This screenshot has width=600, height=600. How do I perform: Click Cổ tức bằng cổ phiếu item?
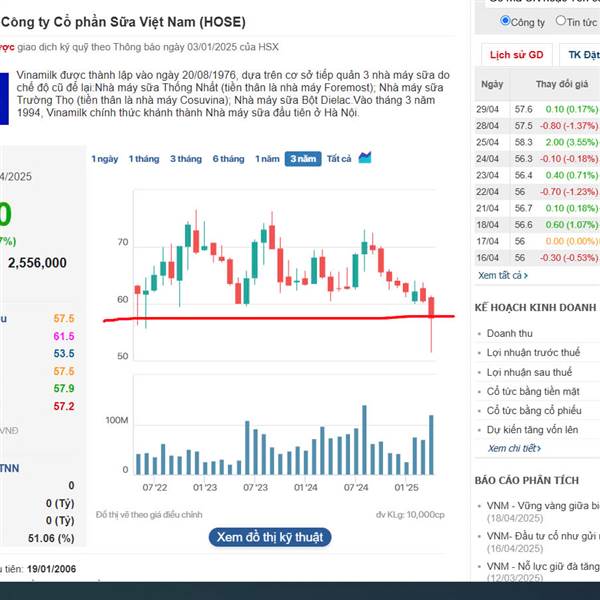(x=534, y=410)
